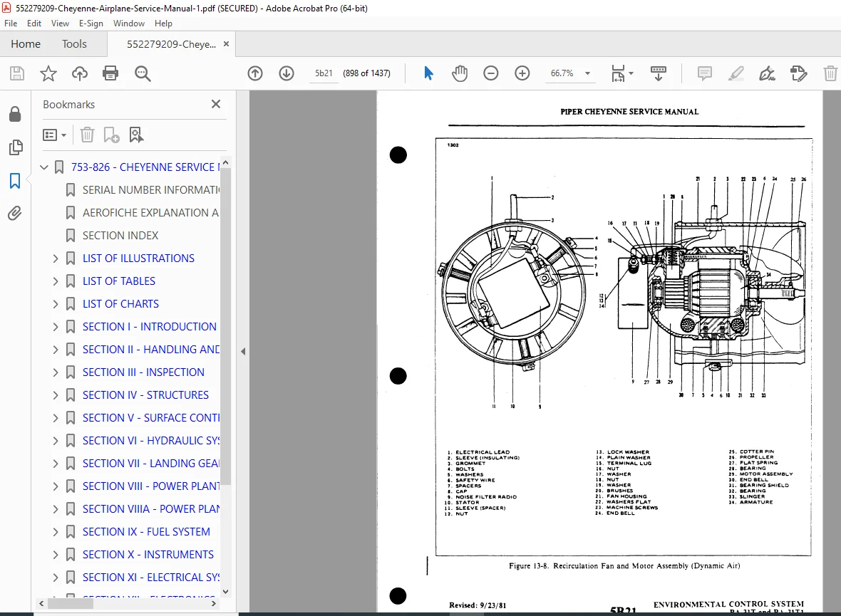Open the Help menu
The width and height of the screenshot is (841, 616).
click(164, 24)
